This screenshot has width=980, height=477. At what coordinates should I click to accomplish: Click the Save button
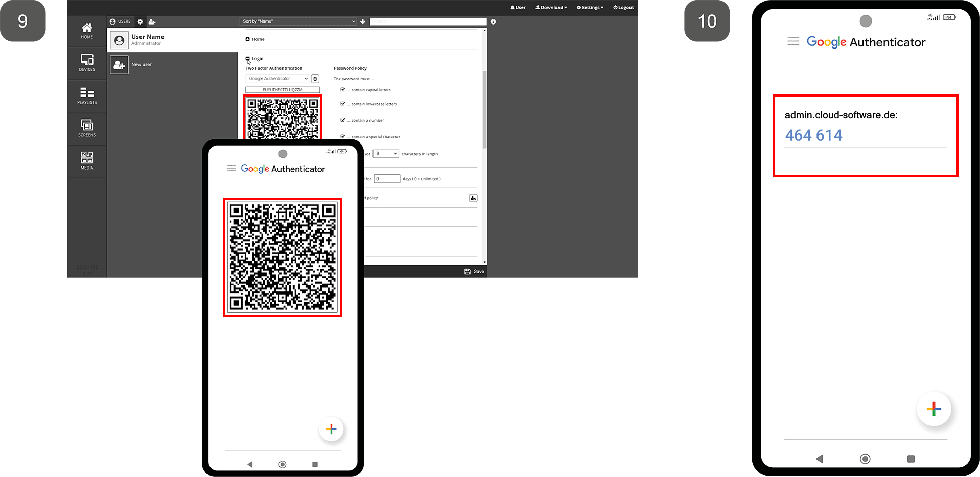click(x=474, y=271)
